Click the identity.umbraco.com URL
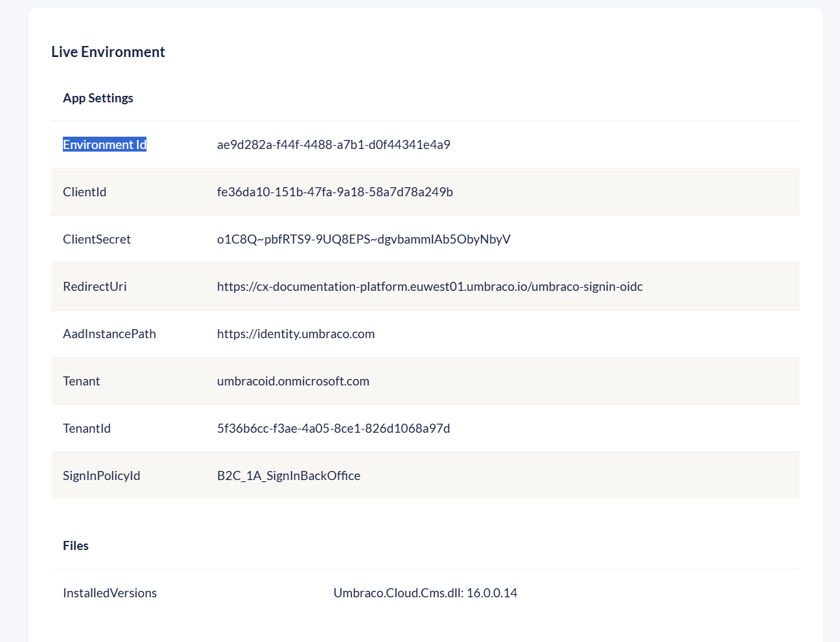Viewport: 840px width, 642px height. [x=296, y=334]
